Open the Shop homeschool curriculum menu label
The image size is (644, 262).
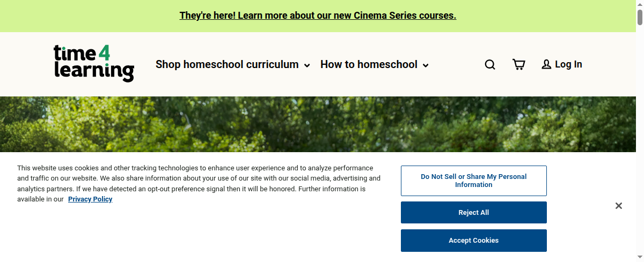(226, 64)
